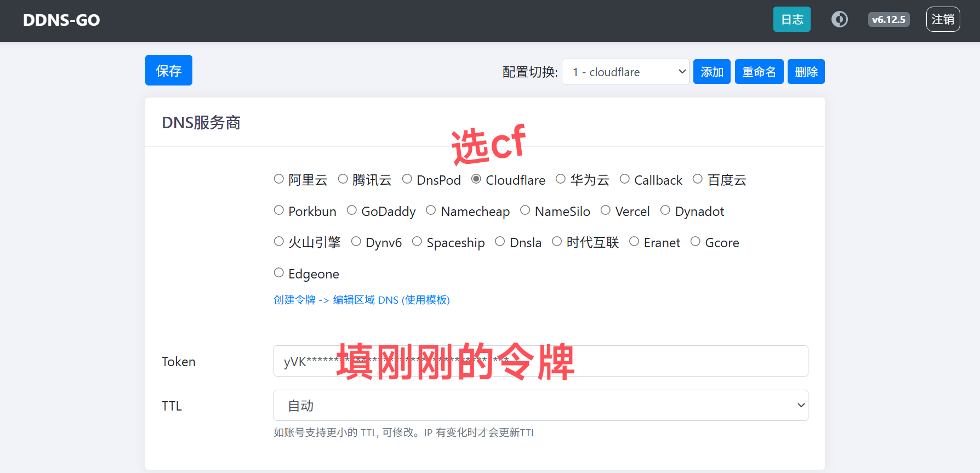Choose the Edgeone provider option
This screenshot has width=980, height=473.
279,273
